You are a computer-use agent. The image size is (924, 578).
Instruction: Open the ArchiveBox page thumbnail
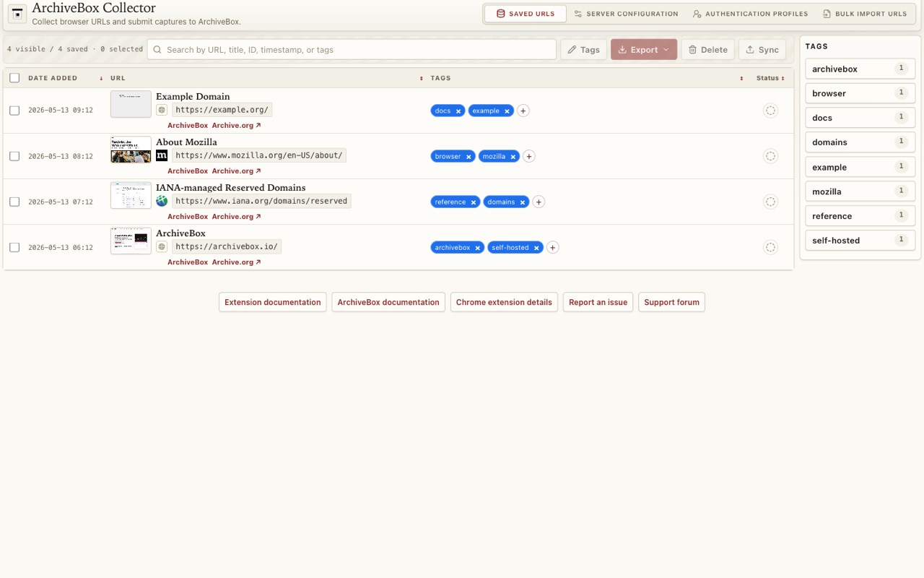[131, 241]
